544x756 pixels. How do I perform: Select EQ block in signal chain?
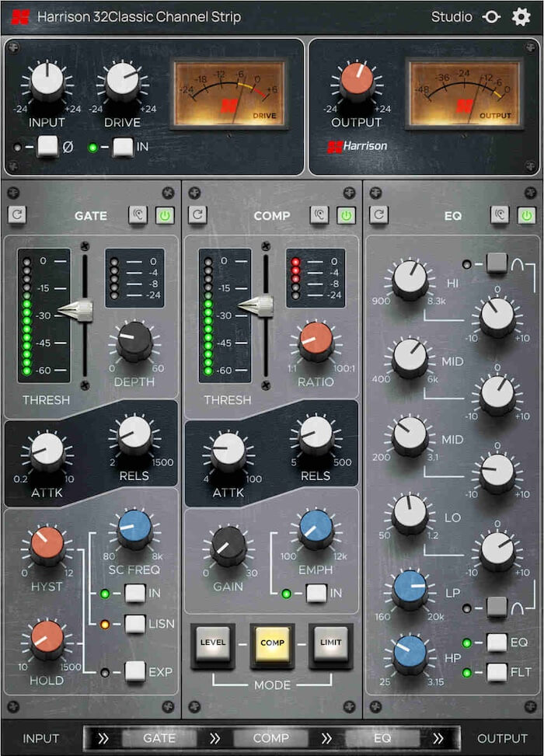[382, 738]
